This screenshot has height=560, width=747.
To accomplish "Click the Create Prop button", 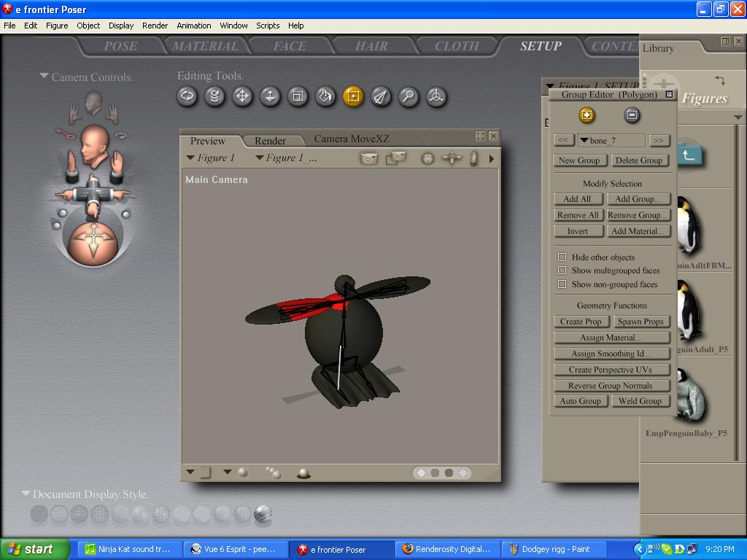I will (x=581, y=322).
